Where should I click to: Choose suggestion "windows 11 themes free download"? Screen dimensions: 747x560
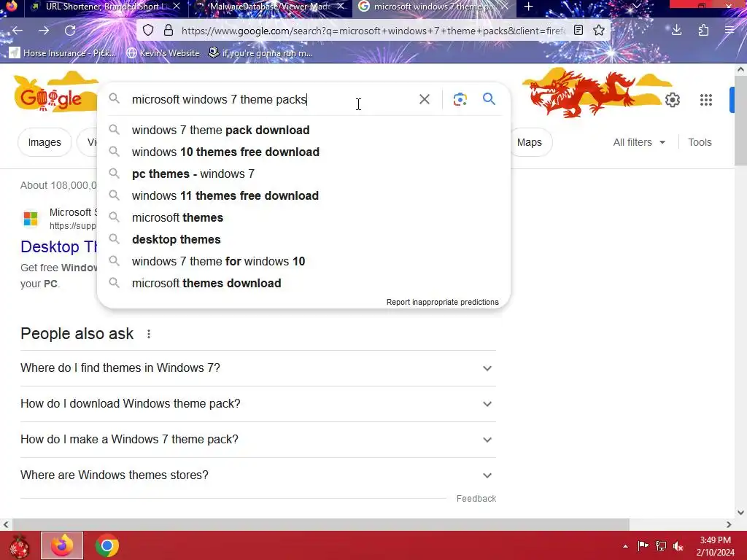point(303,195)
